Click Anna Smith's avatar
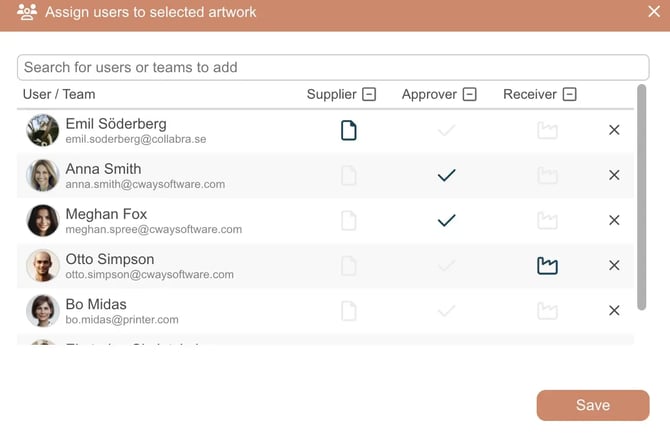 [x=42, y=175]
